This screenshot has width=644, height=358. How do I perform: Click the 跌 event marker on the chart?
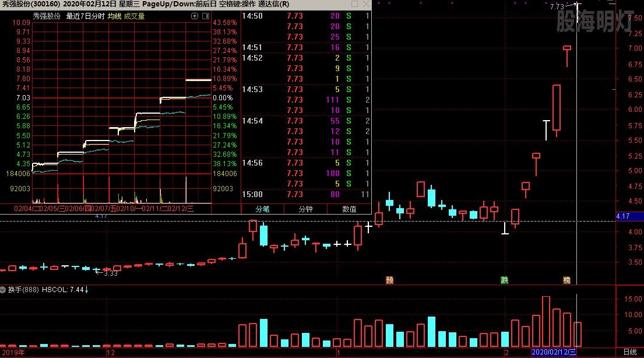point(505,280)
